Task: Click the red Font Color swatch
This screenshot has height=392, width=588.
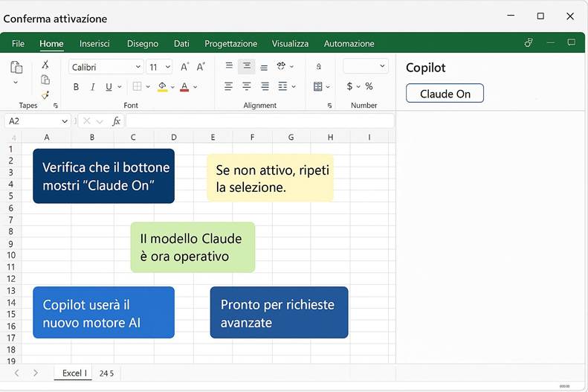Action: (184, 87)
